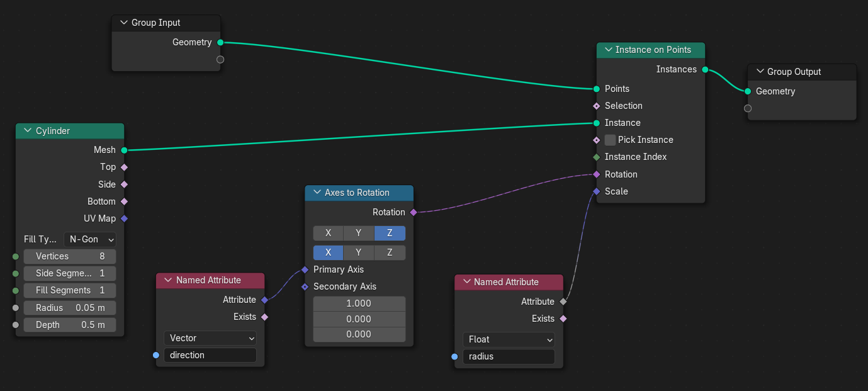Image resolution: width=868 pixels, height=391 pixels.
Task: Click the Exists socket of the radius Named Attribute
Action: [563, 319]
